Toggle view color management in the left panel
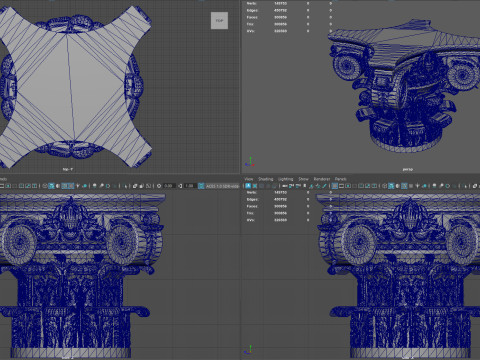This screenshot has height=360, width=480. 201,186
